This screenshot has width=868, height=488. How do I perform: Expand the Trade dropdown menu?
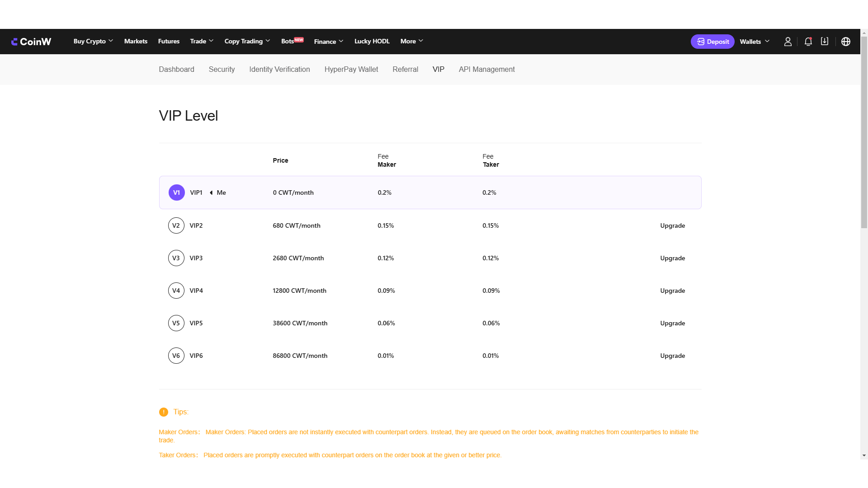[x=202, y=41]
